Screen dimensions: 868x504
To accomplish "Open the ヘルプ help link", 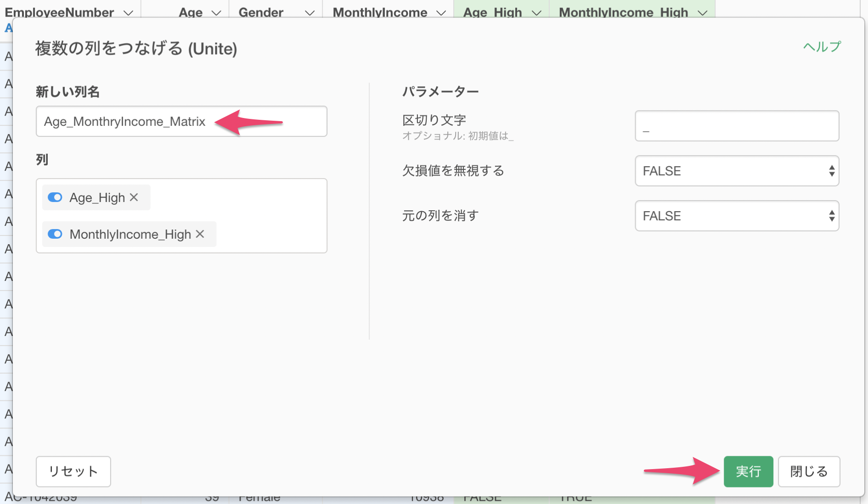I will [822, 46].
